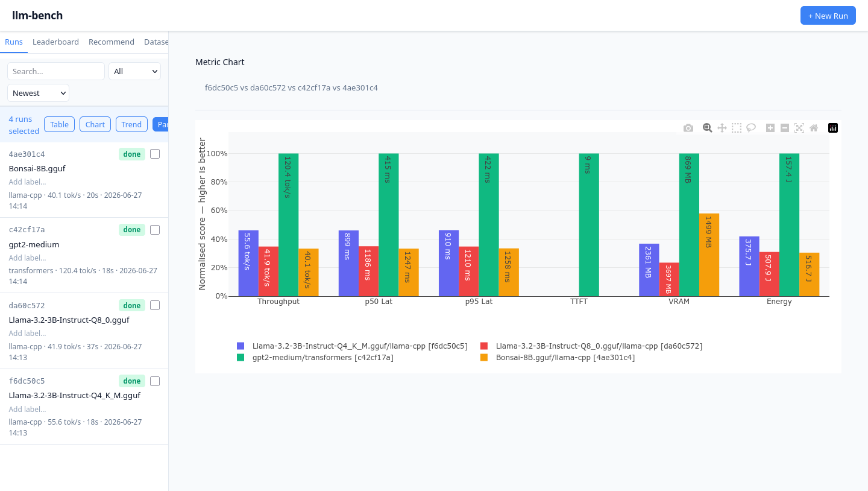The height and width of the screenshot is (491, 868).
Task: Choose the Box Select tool
Action: (x=737, y=128)
